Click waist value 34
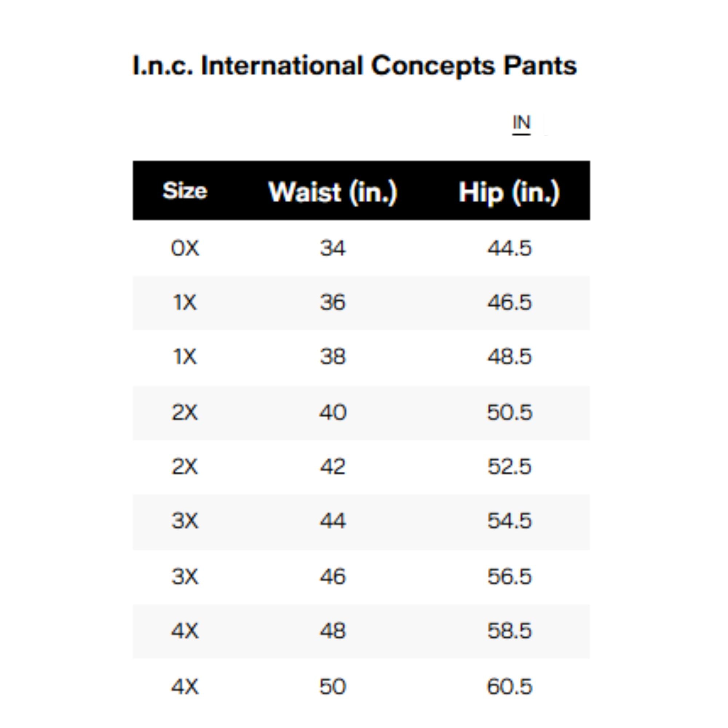The height and width of the screenshot is (728, 728). point(333,249)
